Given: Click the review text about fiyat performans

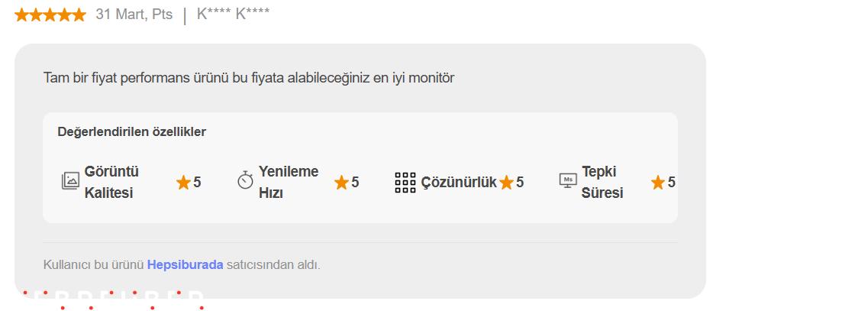Looking at the screenshot, I should click(249, 78).
